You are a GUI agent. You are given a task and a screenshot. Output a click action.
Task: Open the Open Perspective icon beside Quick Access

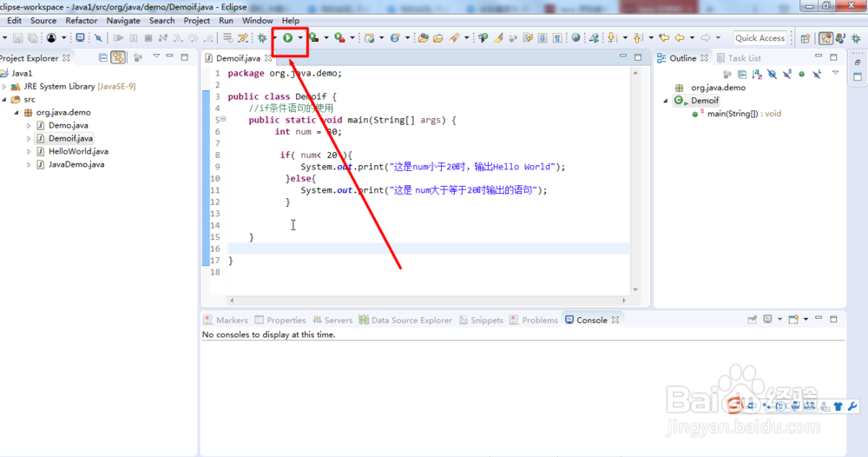(806, 38)
